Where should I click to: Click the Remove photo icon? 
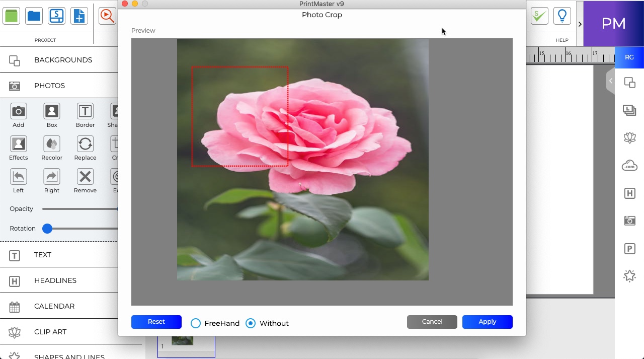(x=85, y=180)
